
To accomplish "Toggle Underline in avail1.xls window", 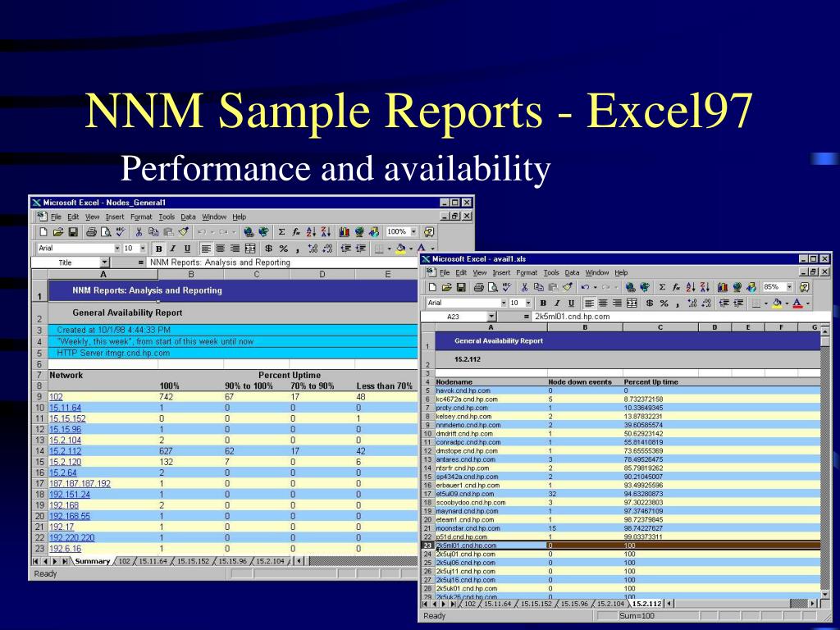I will [571, 304].
